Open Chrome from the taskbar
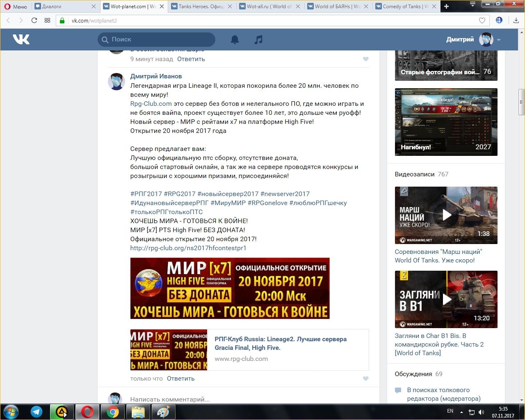The image size is (525, 420). [112, 412]
